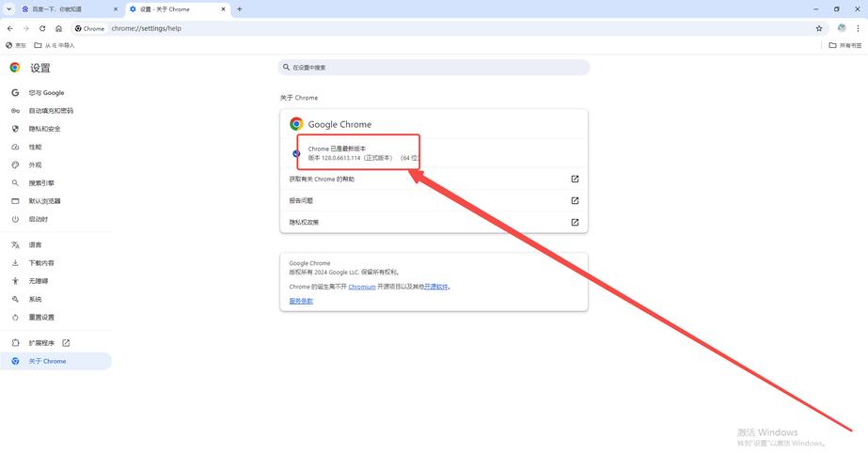The height and width of the screenshot is (470, 868).
Task: Open the 启动时 power icon section
Action: 55,219
